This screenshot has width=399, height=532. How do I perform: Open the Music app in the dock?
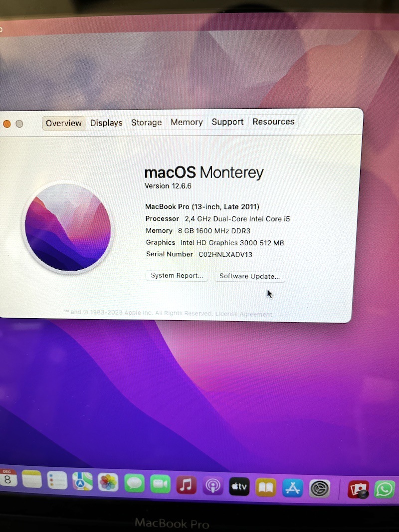(186, 485)
